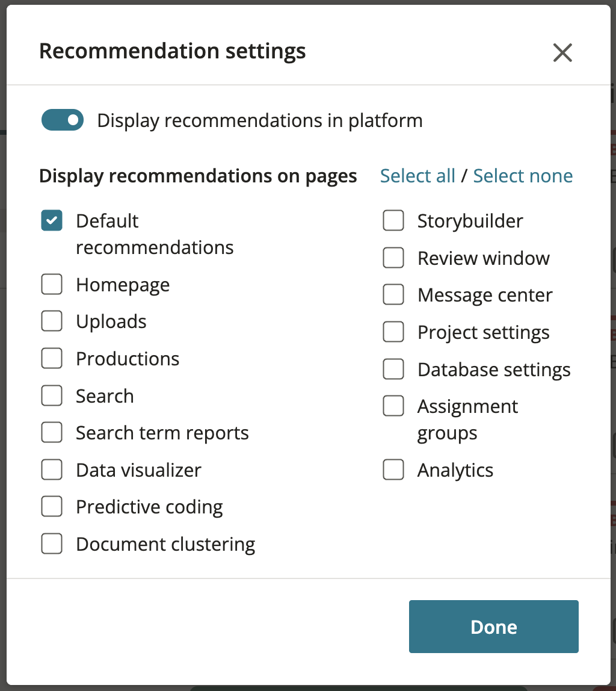616x691 pixels.
Task: Enable recommendations for Search term reports
Action: pos(52,432)
